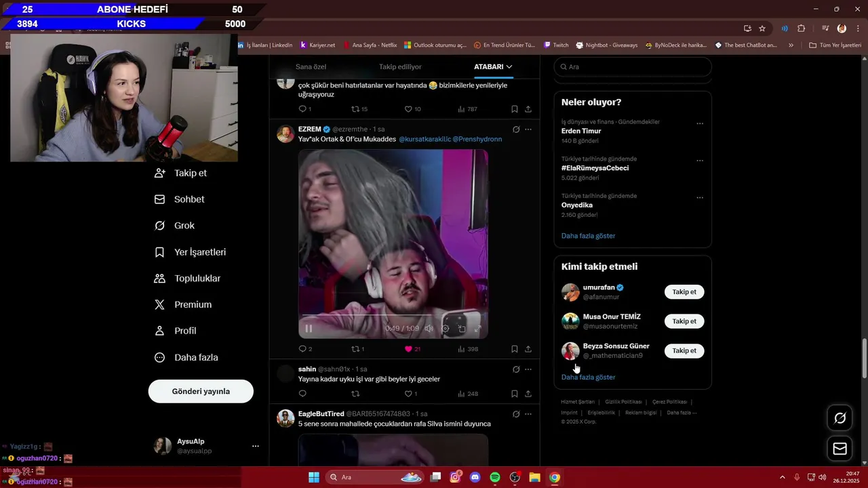Click the Ara search field on X

tap(633, 67)
